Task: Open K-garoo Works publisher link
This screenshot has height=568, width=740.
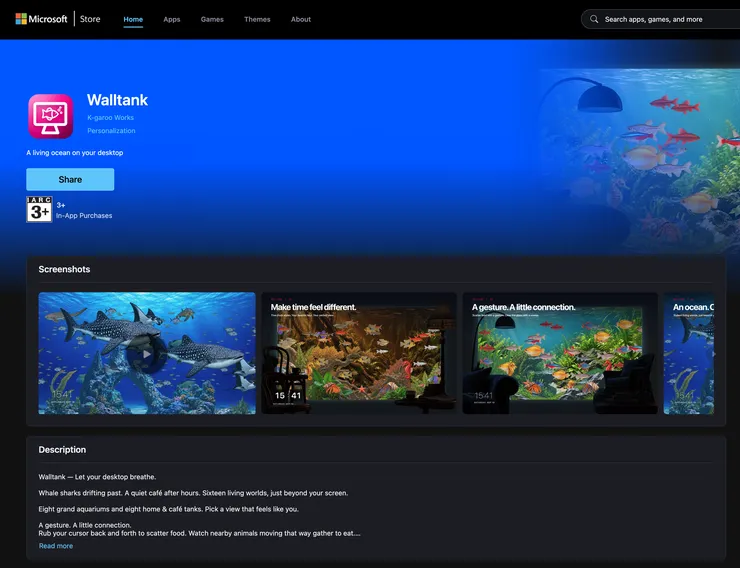Action: coord(110,117)
